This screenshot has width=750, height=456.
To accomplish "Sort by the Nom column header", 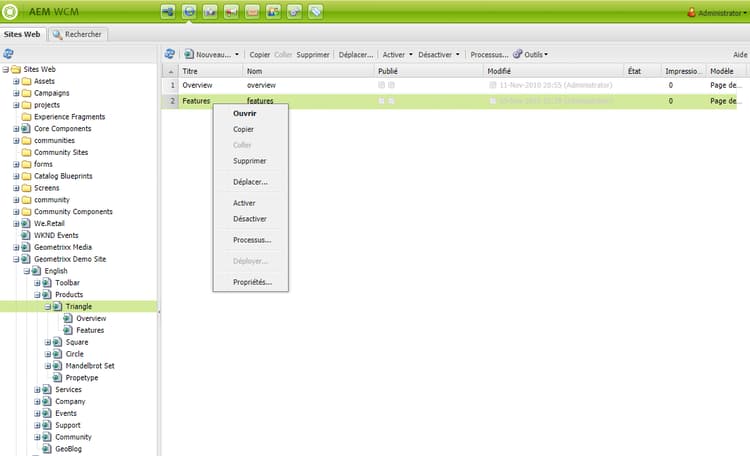I will 309,71.
